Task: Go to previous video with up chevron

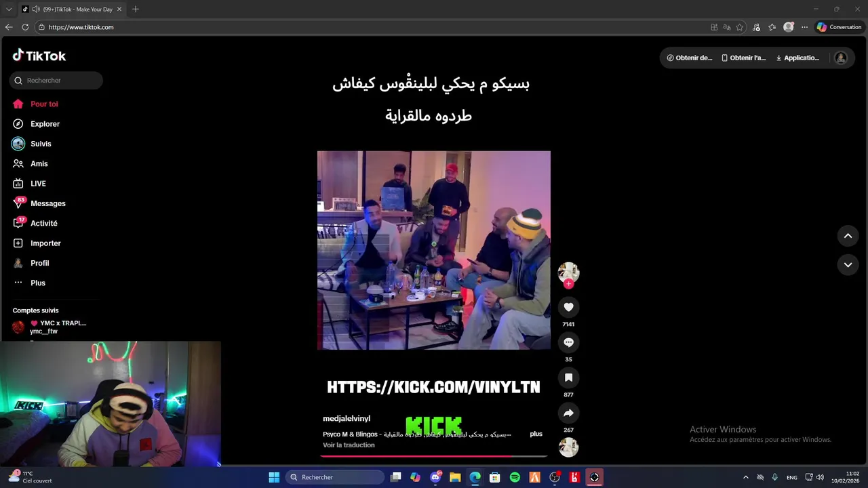Action: [848, 236]
